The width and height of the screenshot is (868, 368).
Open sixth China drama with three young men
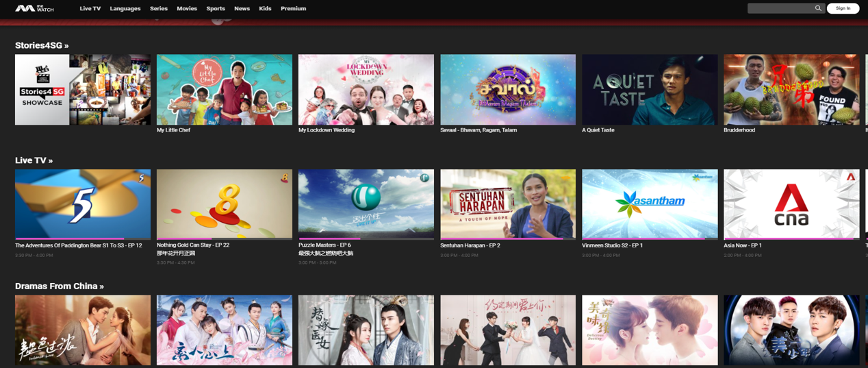click(x=791, y=330)
